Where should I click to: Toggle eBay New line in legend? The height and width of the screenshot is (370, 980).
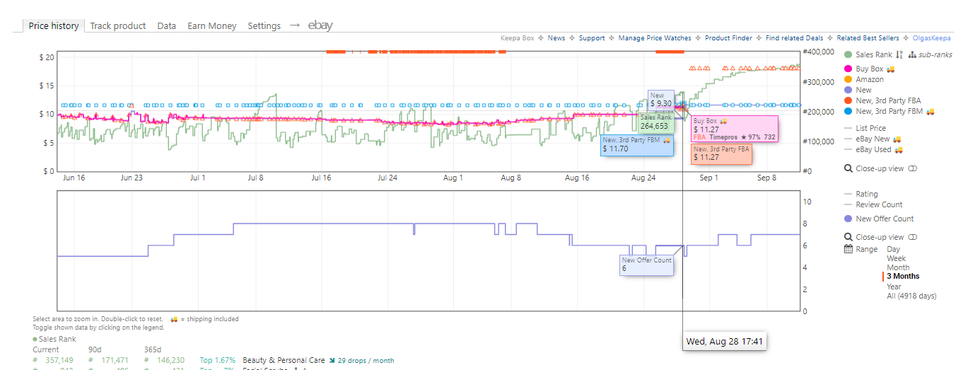(x=873, y=139)
